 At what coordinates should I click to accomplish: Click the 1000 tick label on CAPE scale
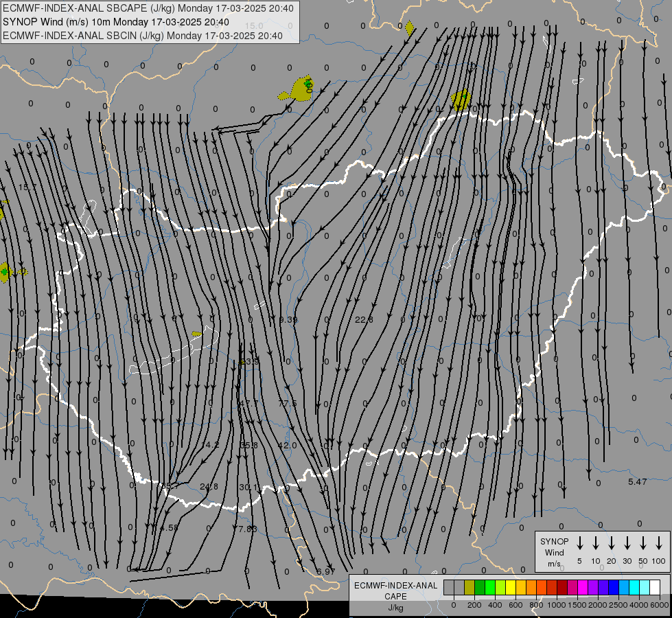coord(556,605)
